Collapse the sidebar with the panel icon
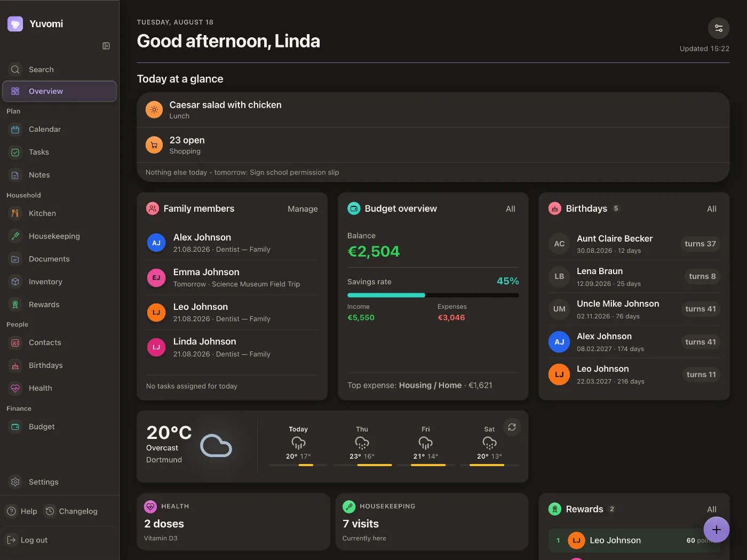The height and width of the screenshot is (560, 747). tap(106, 46)
